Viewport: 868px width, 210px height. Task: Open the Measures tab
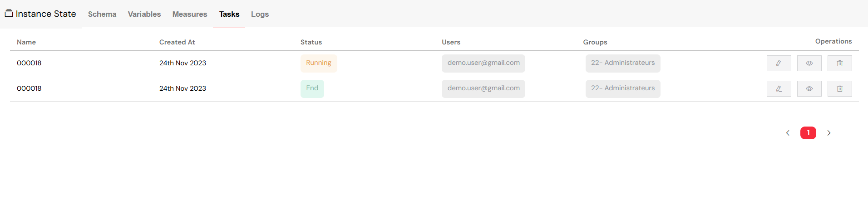click(x=190, y=14)
